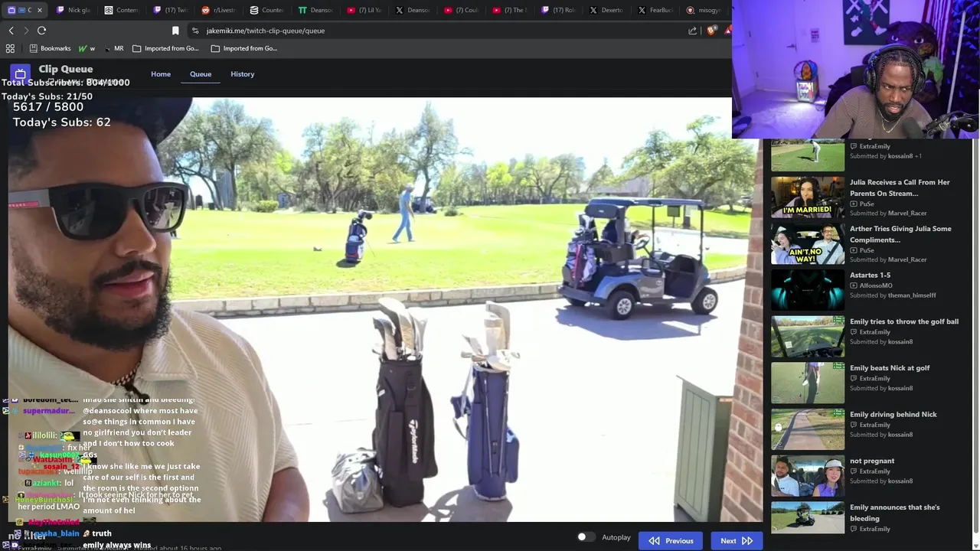Open clip 'Emily tries to throw the golf ball'

point(904,321)
